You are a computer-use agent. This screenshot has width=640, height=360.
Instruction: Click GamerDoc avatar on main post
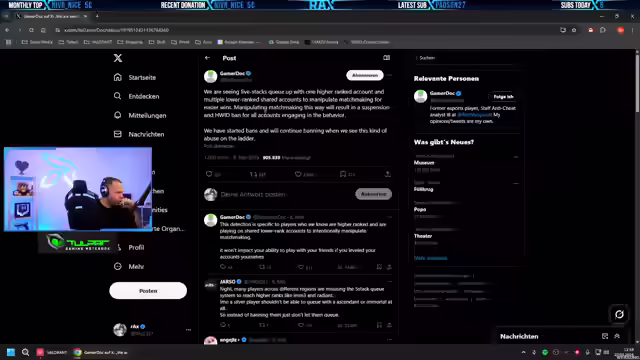click(211, 76)
